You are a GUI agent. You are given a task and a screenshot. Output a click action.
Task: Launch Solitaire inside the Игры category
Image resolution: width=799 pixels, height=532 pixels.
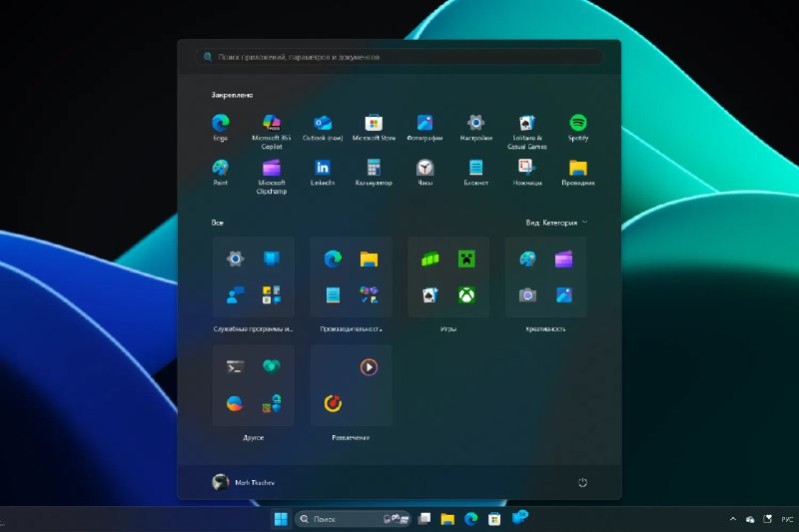point(430,295)
